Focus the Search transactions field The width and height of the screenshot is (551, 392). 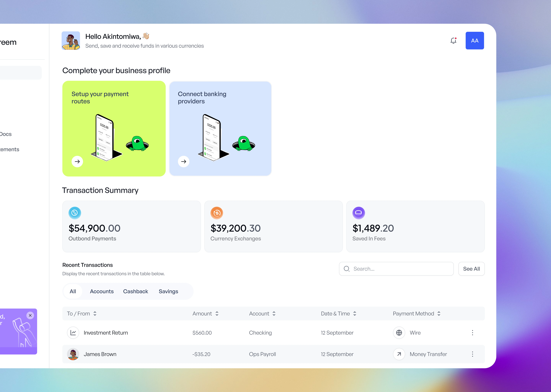click(396, 269)
